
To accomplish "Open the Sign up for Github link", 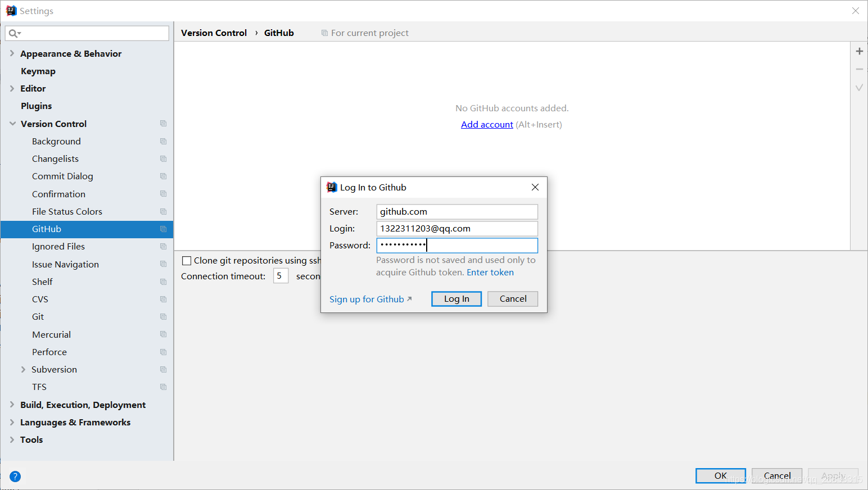I will 367,299.
